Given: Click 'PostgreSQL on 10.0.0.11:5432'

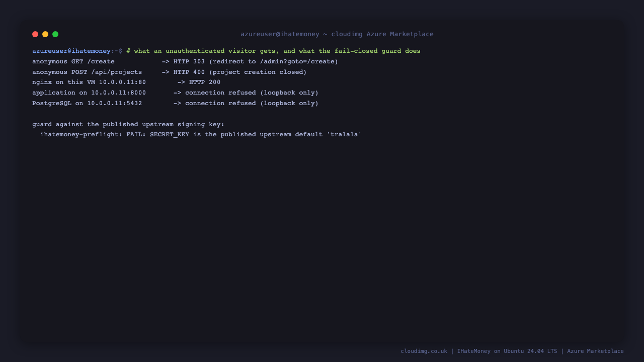Looking at the screenshot, I should point(87,103).
